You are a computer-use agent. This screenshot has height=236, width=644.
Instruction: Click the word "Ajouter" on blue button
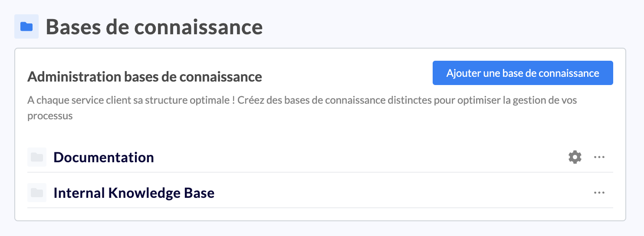tap(463, 73)
